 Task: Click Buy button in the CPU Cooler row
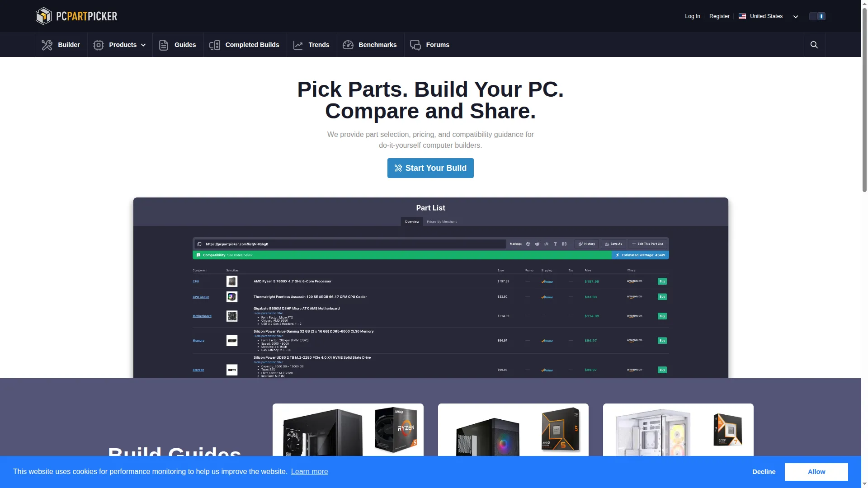coord(662,297)
